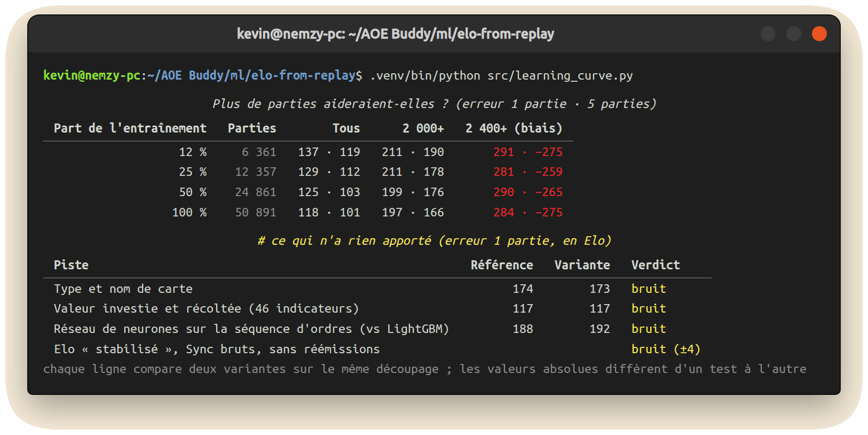The image size is (868, 435).
Task: Click the '118 · 101' value
Action: [x=329, y=213]
